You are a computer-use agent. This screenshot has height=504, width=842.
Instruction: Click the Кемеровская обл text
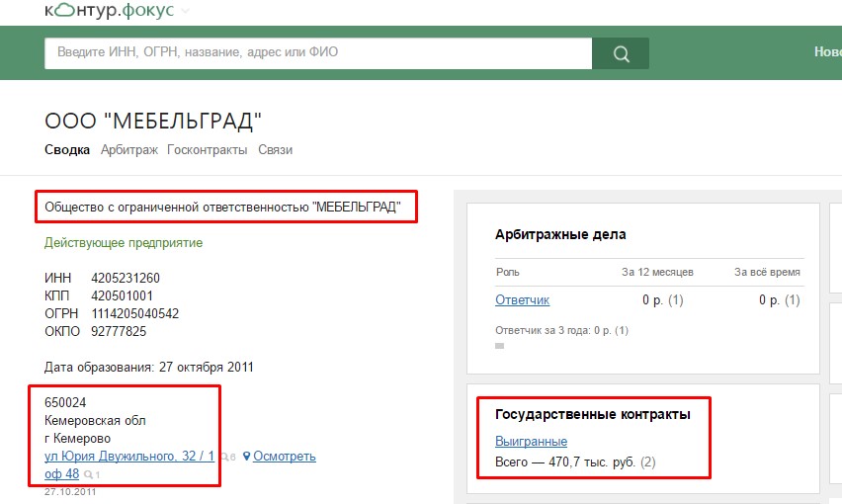click(95, 420)
